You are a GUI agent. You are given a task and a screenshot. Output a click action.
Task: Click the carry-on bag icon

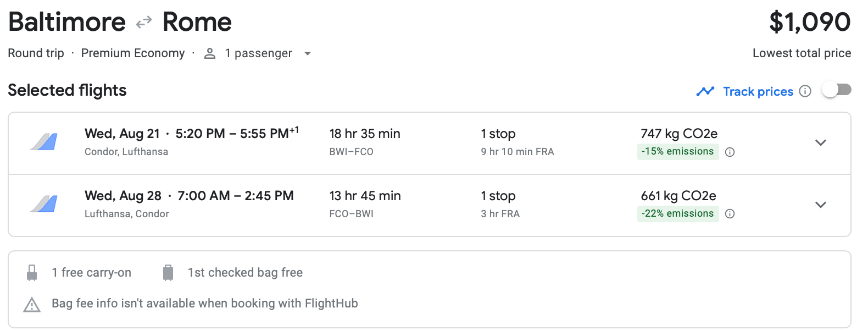click(32, 272)
